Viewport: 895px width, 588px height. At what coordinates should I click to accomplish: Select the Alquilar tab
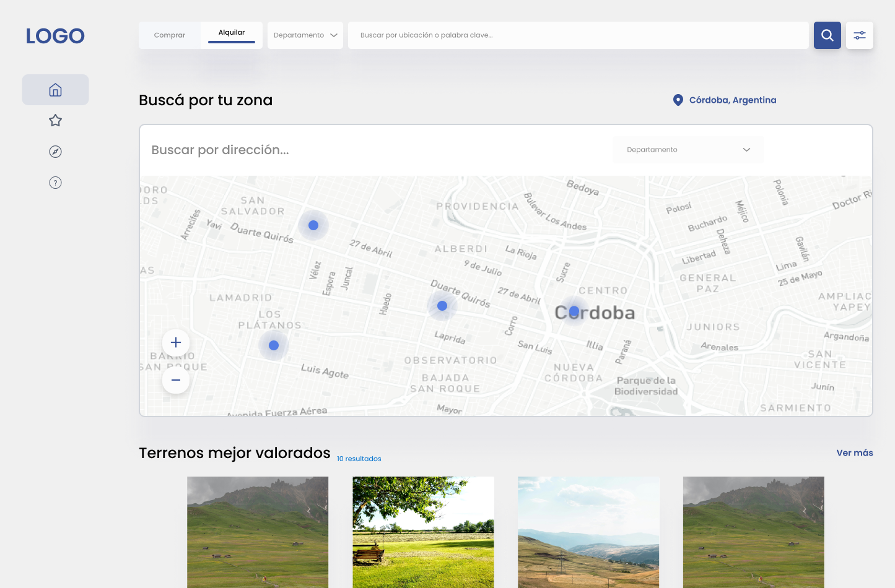pyautogui.click(x=232, y=33)
